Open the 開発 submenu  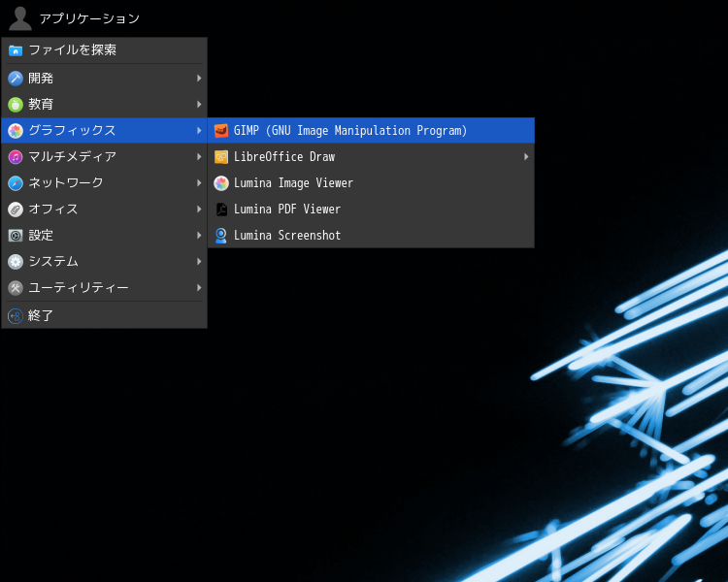(105, 79)
